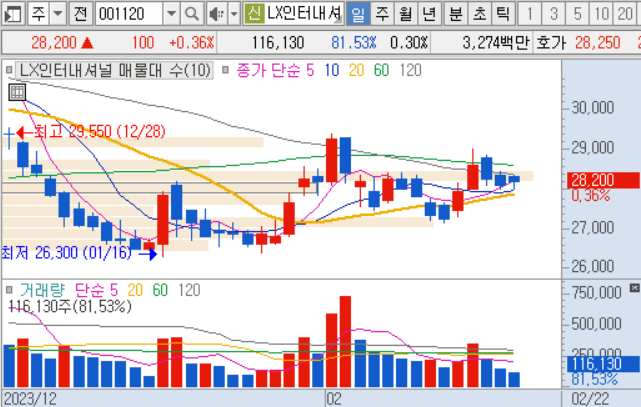
Task: Click the 02/22 date label at bottom right
Action: [x=590, y=399]
